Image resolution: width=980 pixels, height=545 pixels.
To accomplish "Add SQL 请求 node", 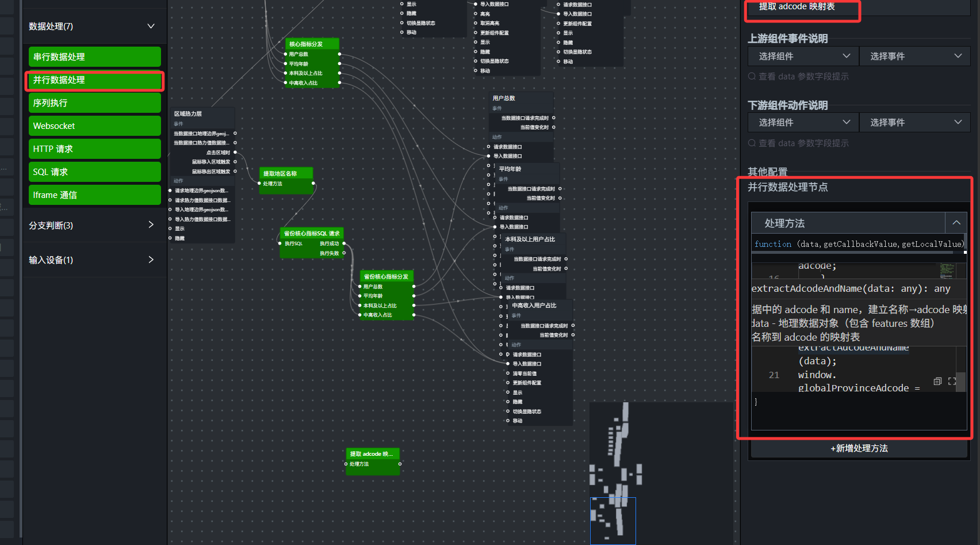I will pyautogui.click(x=95, y=171).
